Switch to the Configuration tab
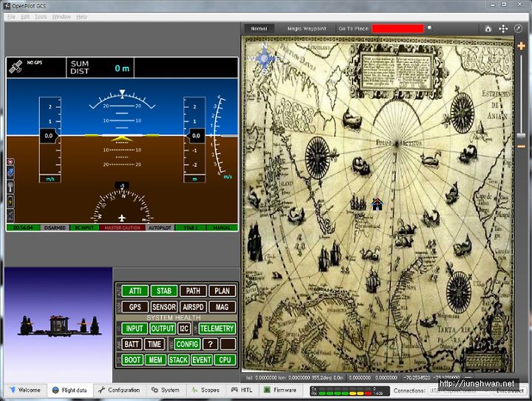532x401 pixels. (119, 390)
